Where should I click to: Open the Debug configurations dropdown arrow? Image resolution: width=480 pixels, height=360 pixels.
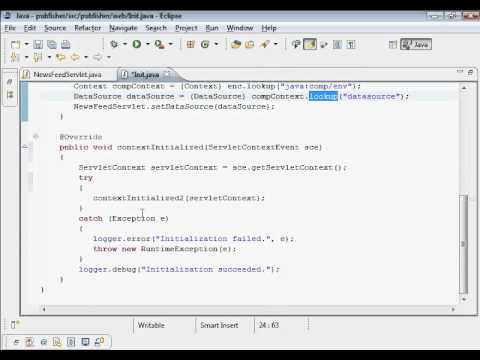[125, 44]
